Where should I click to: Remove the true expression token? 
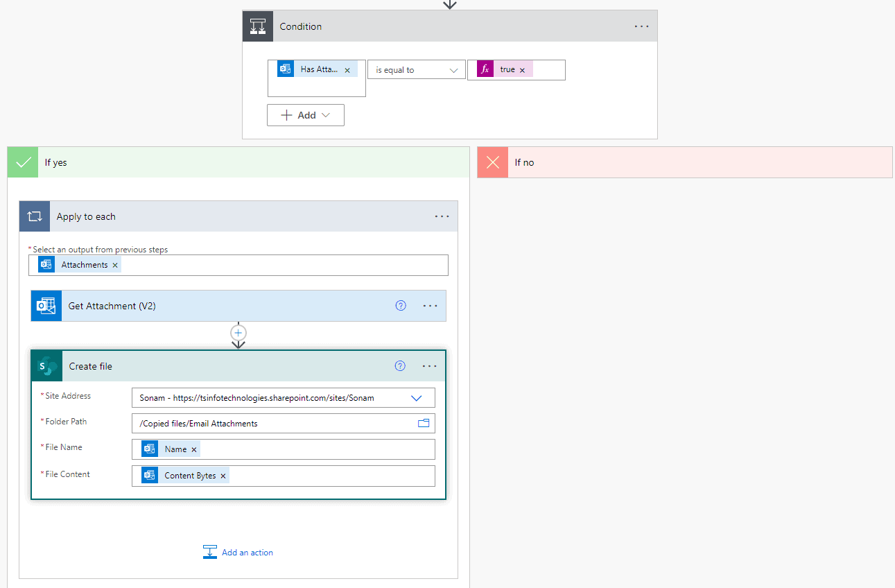(522, 70)
